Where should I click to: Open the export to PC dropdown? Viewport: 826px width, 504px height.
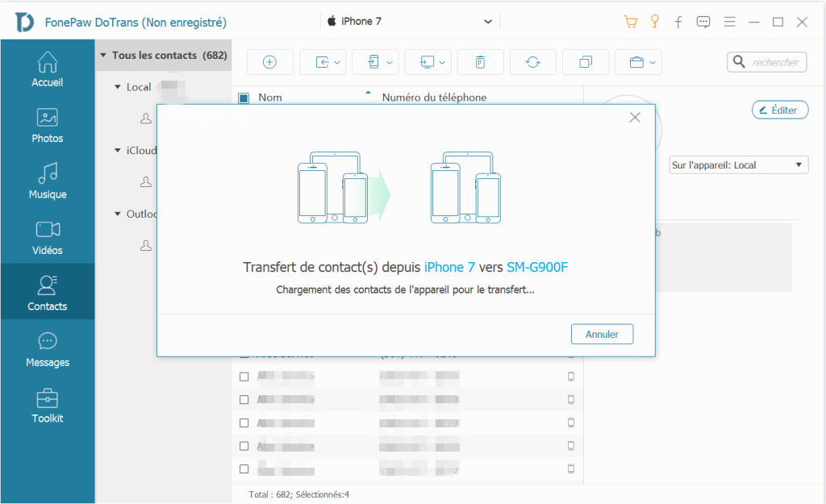[428, 62]
